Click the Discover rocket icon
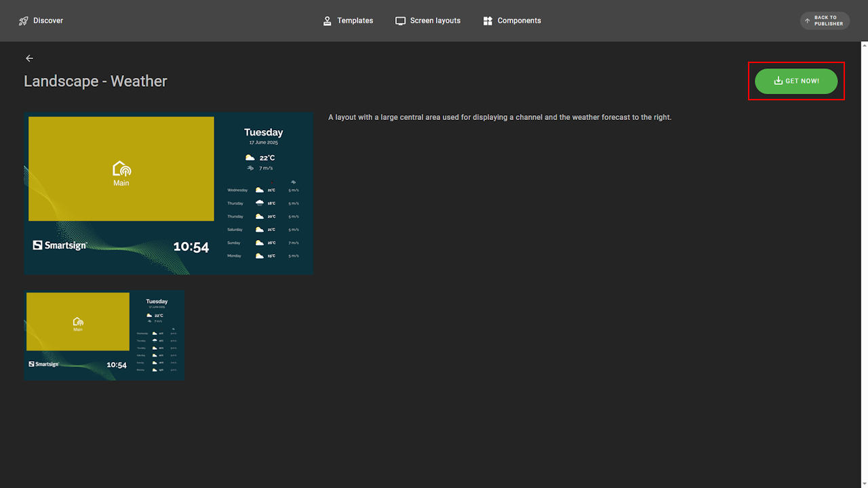This screenshot has width=868, height=488. 24,21
